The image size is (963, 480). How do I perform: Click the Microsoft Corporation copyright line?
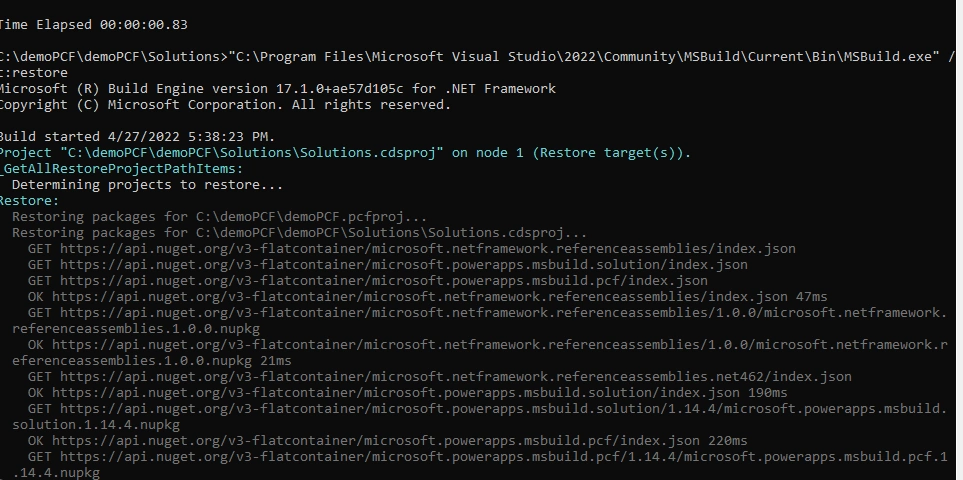[225, 104]
